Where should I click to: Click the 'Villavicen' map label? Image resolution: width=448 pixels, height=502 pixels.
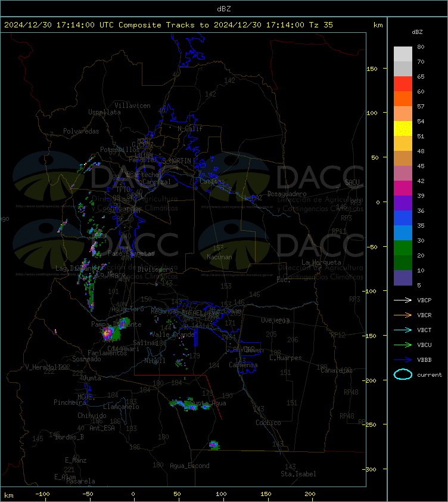point(132,106)
